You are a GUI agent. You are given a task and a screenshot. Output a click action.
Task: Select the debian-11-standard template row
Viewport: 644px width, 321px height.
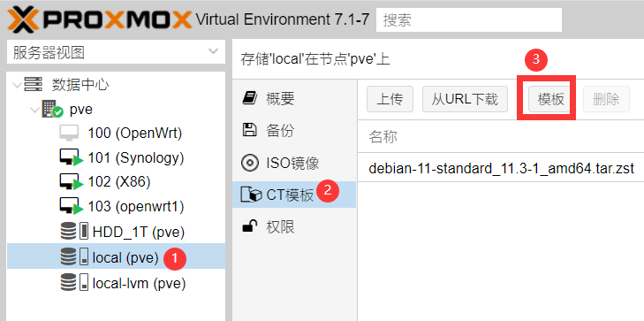tap(501, 169)
